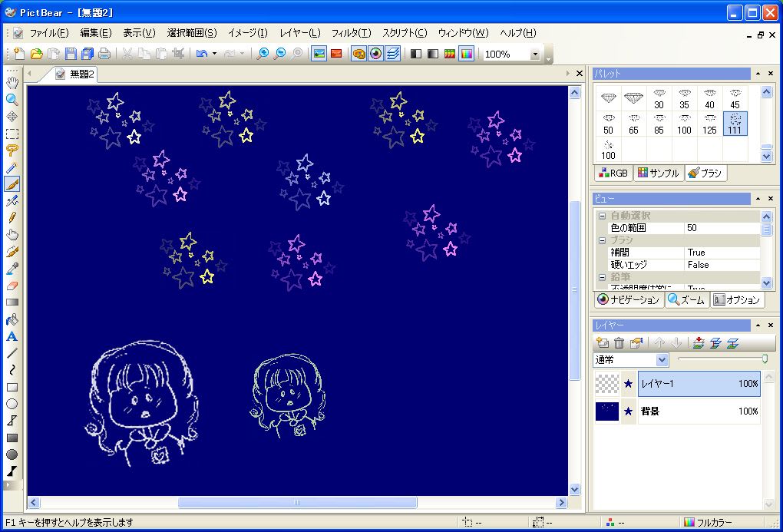
Task: Select the Paint bucket fill tool
Action: point(12,319)
